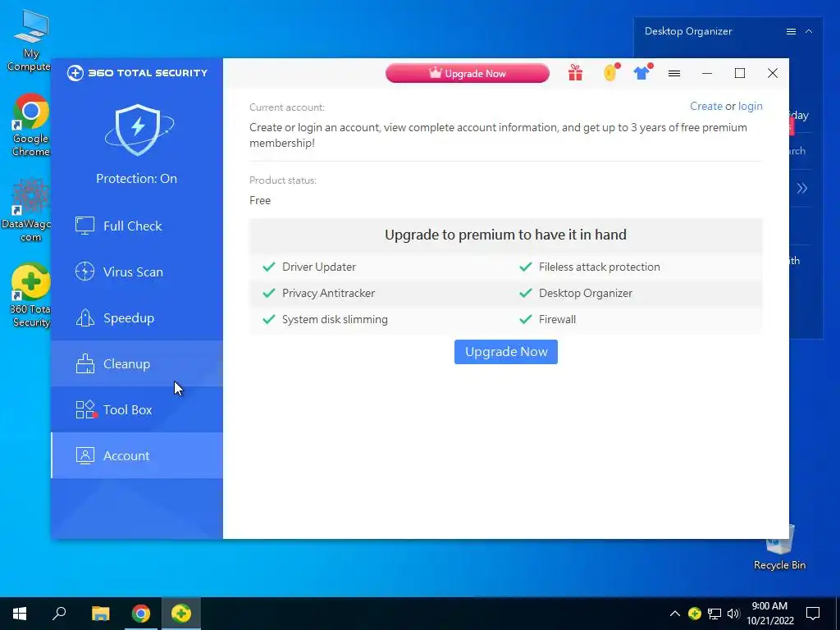Click the Fileless attack protection text
This screenshot has height=630, width=840.
[600, 267]
